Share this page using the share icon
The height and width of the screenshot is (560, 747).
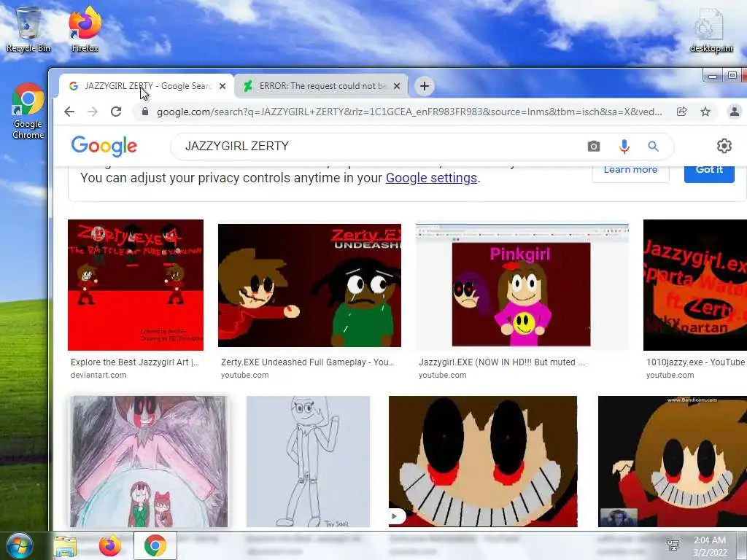point(682,112)
